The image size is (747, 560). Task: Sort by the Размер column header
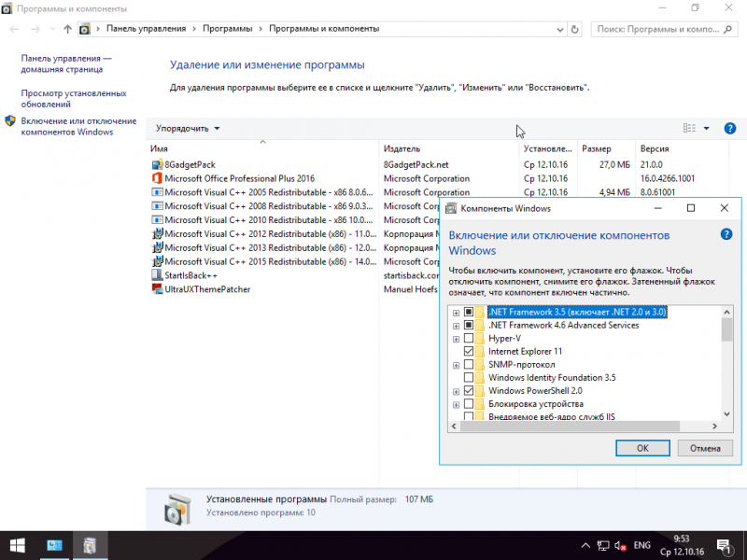606,148
